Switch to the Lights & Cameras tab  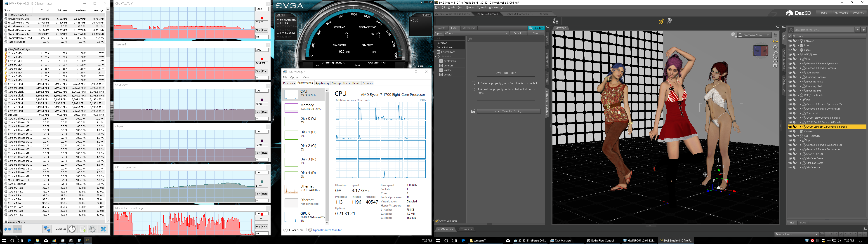coord(517,14)
